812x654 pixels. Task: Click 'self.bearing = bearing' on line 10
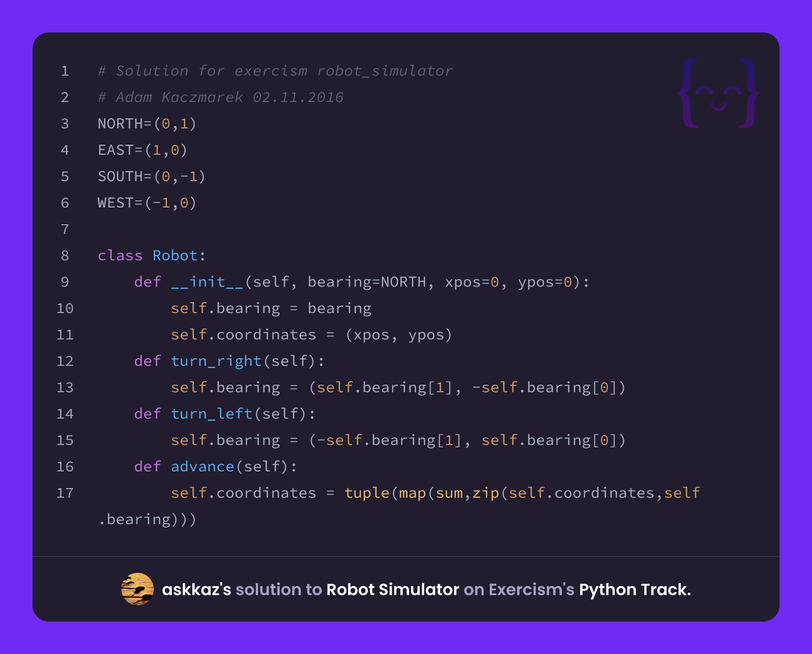point(271,308)
